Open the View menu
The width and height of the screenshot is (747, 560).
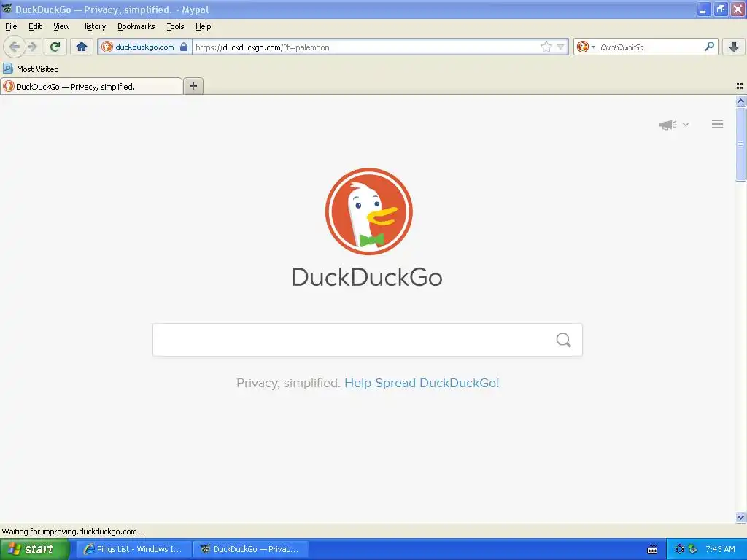coord(61,26)
